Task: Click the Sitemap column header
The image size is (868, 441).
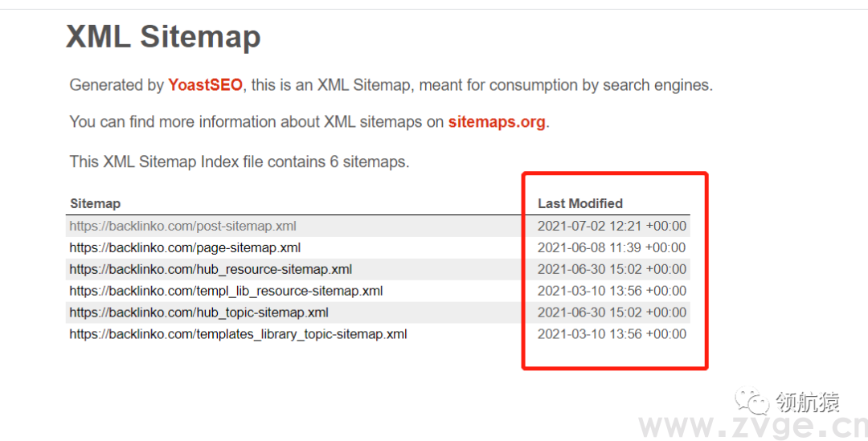Action: point(95,204)
